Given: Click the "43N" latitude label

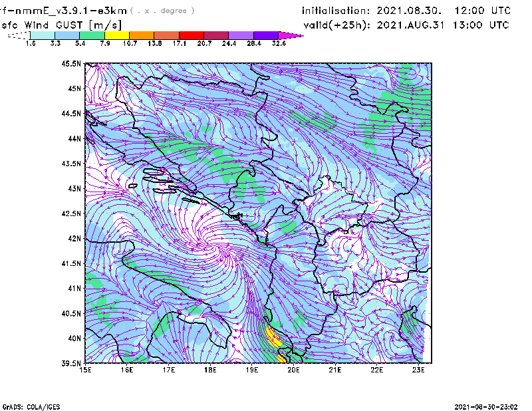Looking at the screenshot, I should [x=74, y=188].
